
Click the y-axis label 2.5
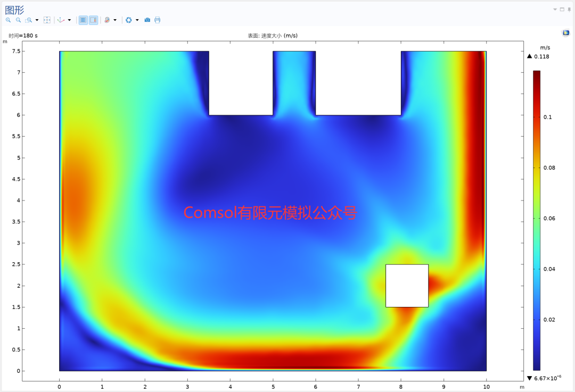pos(16,264)
